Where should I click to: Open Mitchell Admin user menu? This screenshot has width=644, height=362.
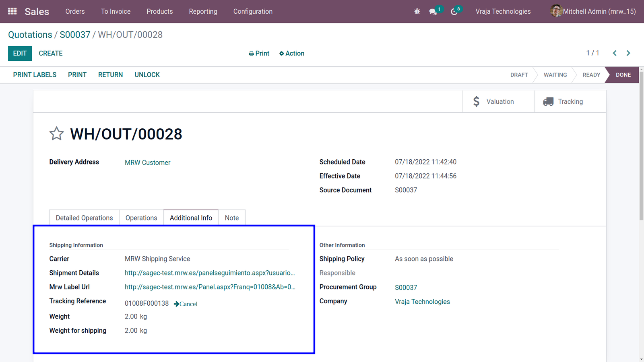pyautogui.click(x=593, y=11)
